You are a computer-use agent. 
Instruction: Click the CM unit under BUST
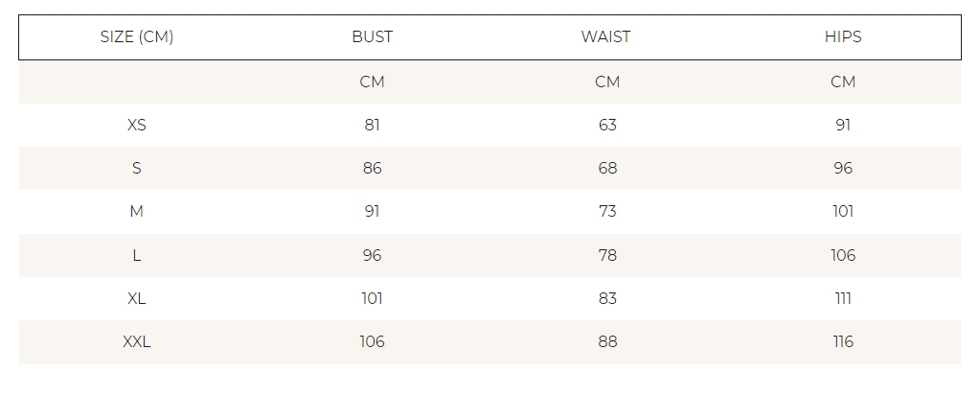[372, 82]
